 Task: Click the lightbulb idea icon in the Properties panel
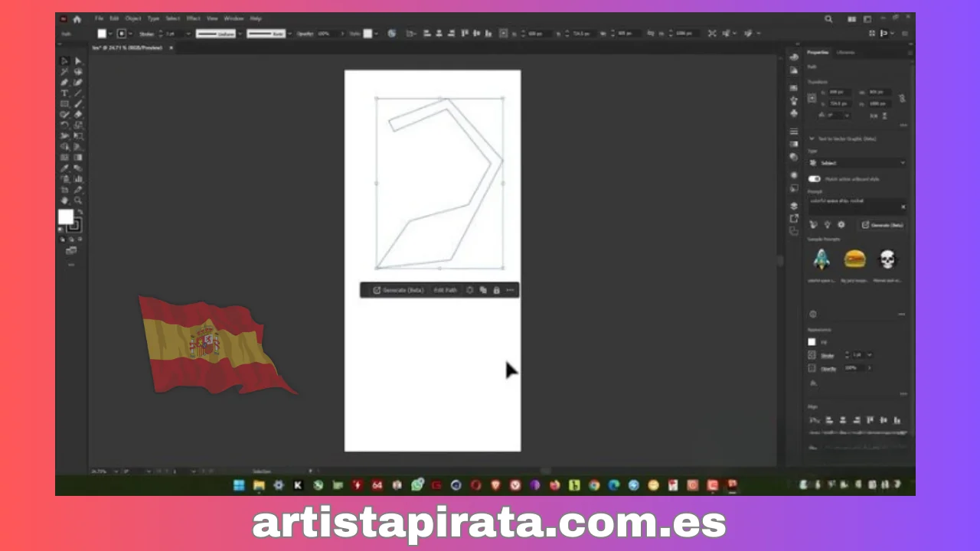pyautogui.click(x=826, y=224)
